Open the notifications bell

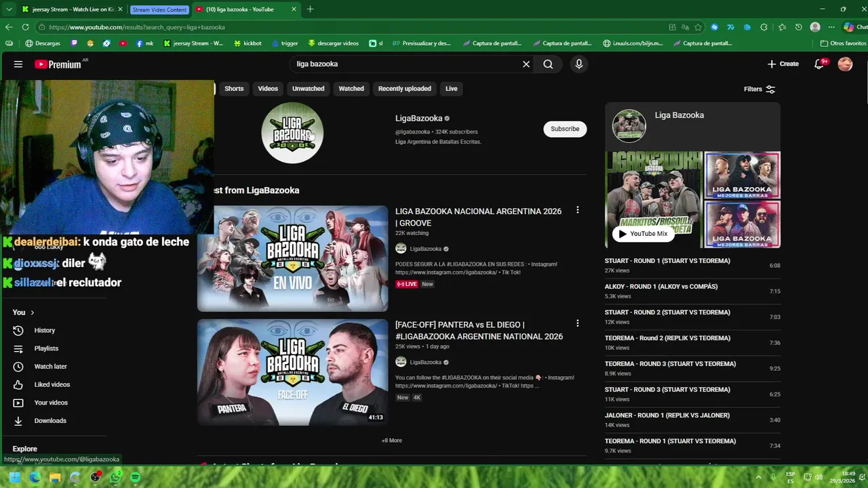click(x=819, y=64)
